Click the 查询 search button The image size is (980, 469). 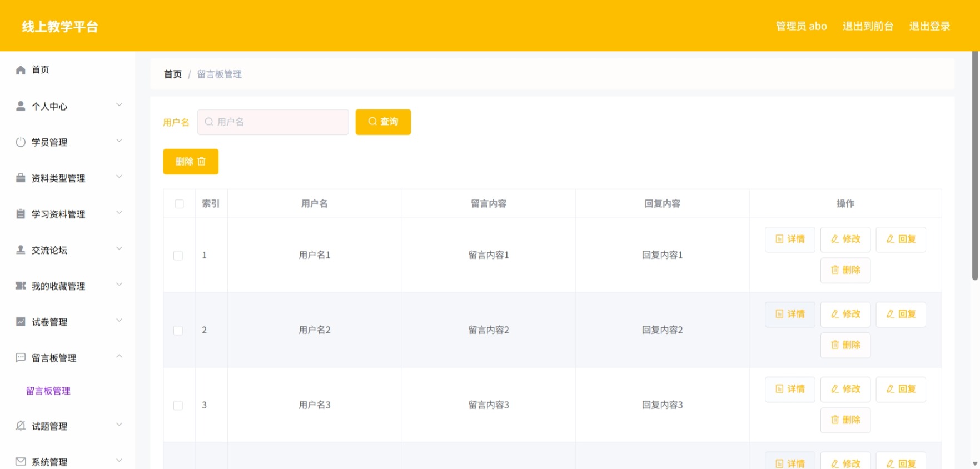pyautogui.click(x=383, y=122)
